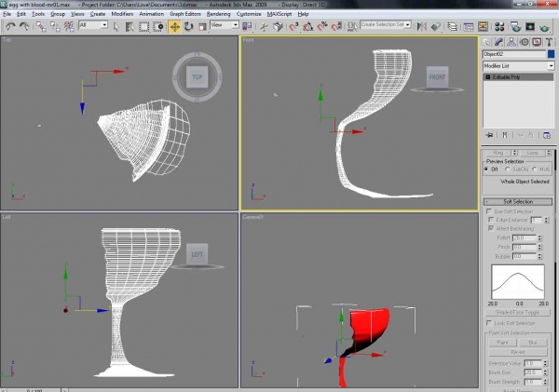This screenshot has height=392, width=559.
Task: Open the Graph Editors menu
Action: coord(185,14)
